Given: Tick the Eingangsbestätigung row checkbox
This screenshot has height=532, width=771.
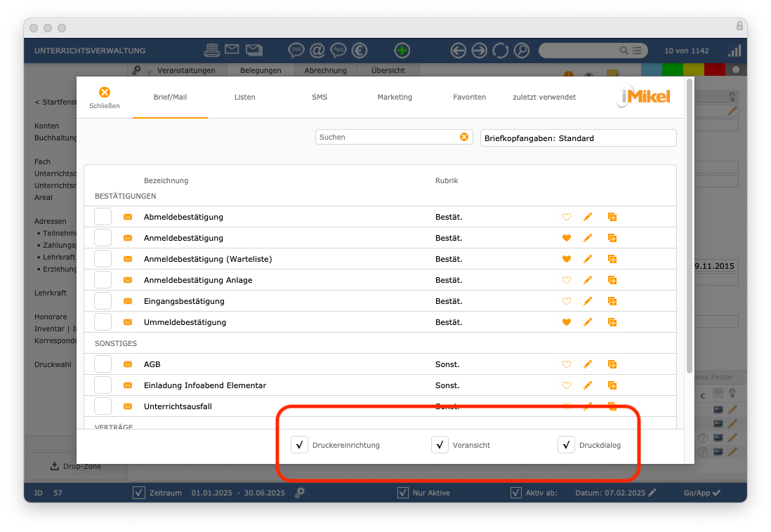Looking at the screenshot, I should point(103,301).
